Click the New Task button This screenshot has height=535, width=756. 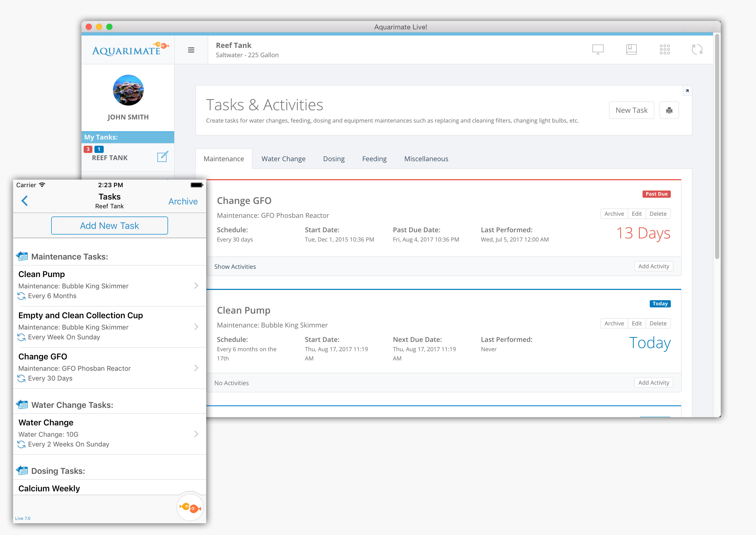pyautogui.click(x=632, y=110)
